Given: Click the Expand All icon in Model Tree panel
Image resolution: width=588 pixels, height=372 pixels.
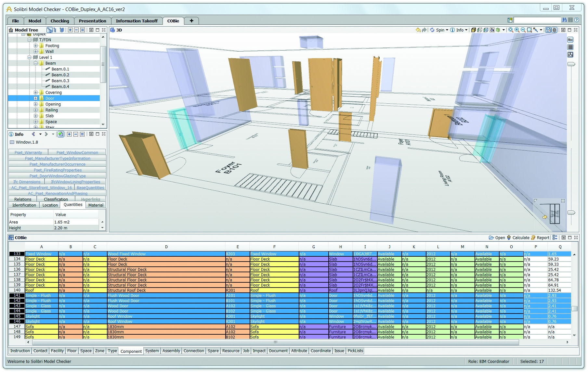Looking at the screenshot, I should pos(70,30).
